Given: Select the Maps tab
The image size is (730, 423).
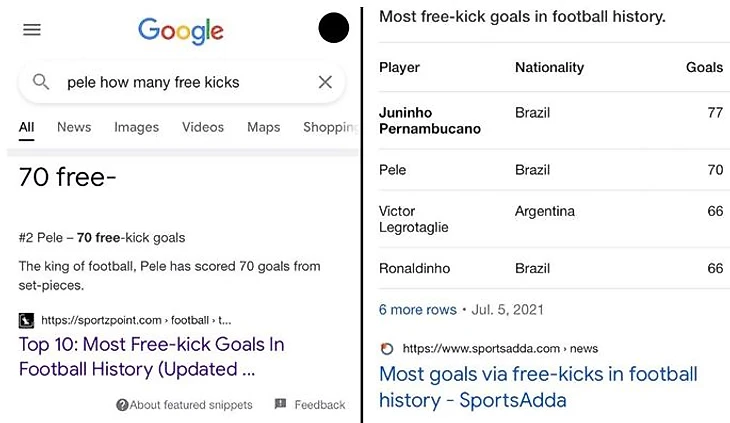Looking at the screenshot, I should 263,127.
